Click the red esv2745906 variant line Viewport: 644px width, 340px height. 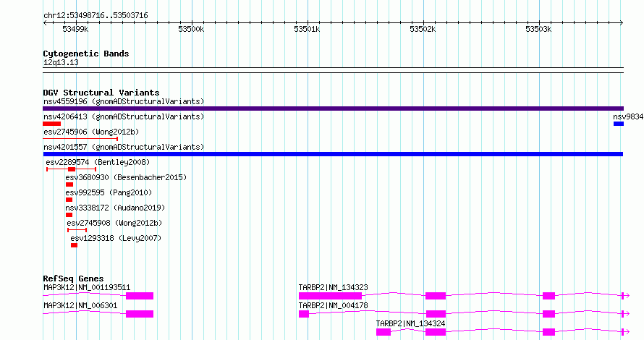coord(80,139)
